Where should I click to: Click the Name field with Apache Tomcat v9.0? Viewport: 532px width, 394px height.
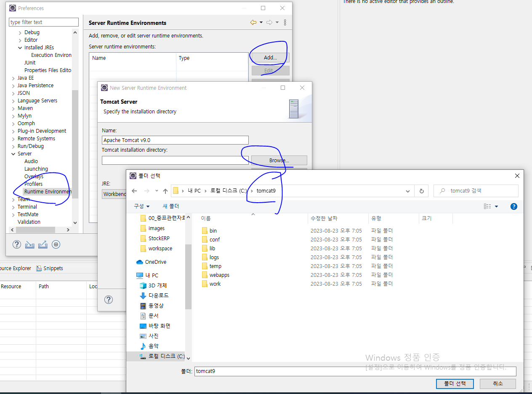point(175,140)
